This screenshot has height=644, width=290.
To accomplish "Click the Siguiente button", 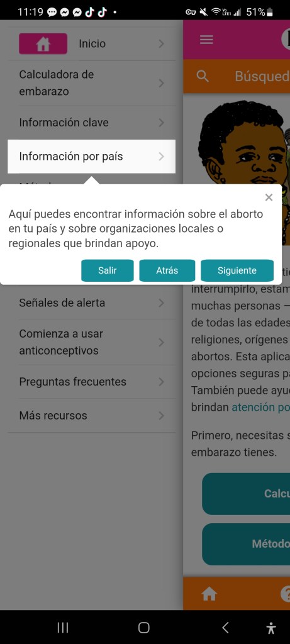I will tap(237, 270).
